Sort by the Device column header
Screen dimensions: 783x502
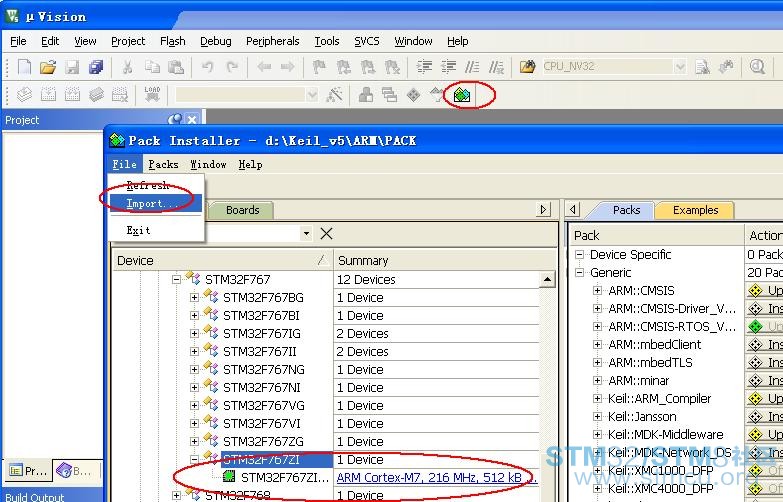[x=222, y=260]
